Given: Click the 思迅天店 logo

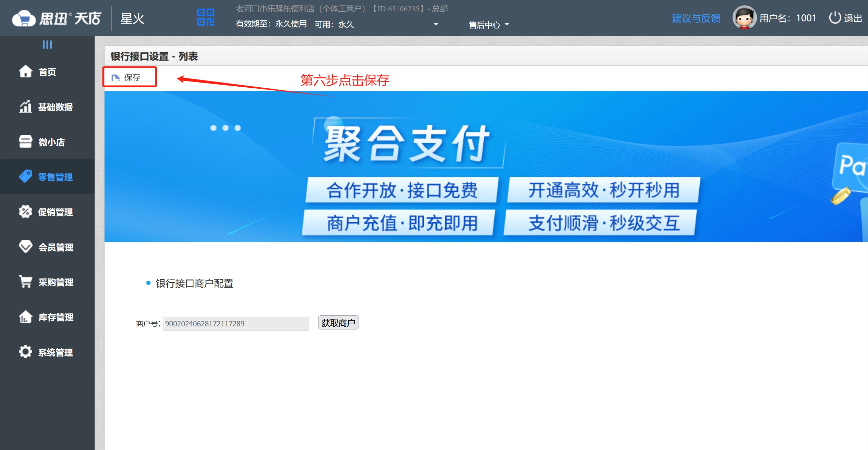Looking at the screenshot, I should point(57,18).
